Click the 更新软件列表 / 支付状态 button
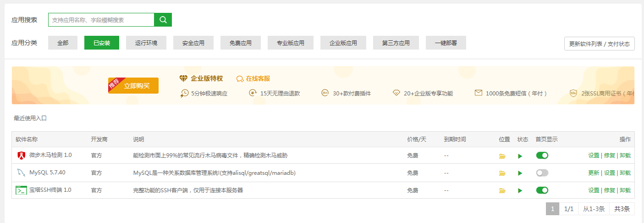The image size is (644, 223). point(599,44)
